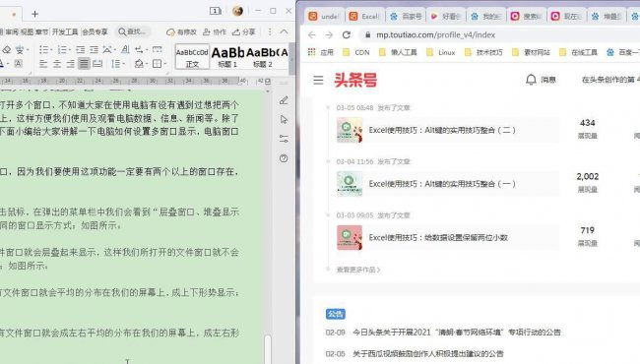This screenshot has height=364, width=640.
Task: Click the 分享 share button in WPS
Action: click(243, 31)
